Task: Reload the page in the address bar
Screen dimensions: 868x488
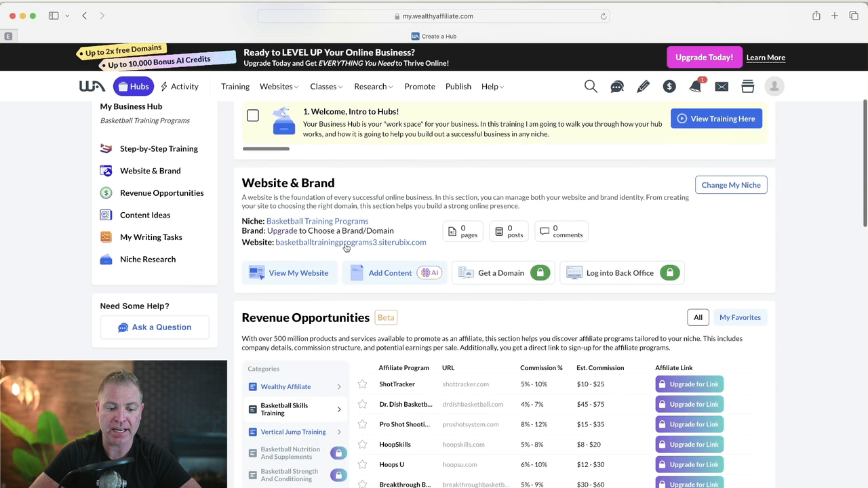Action: 603,16
